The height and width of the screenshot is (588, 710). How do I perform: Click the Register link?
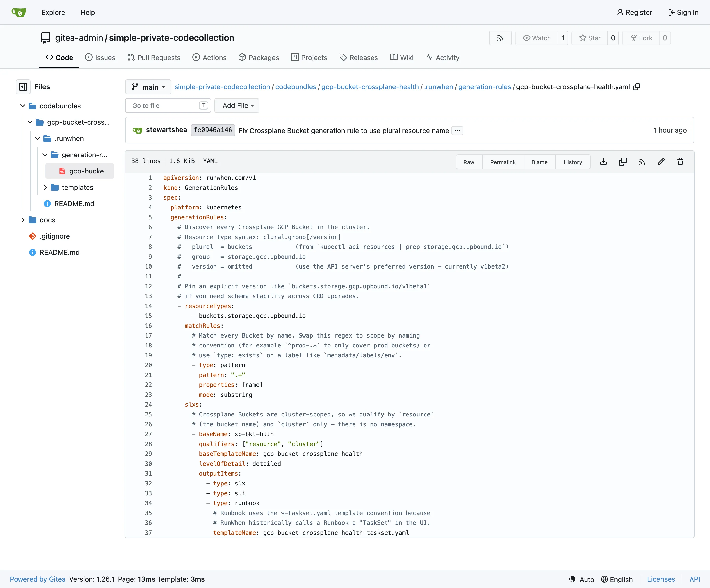point(634,13)
